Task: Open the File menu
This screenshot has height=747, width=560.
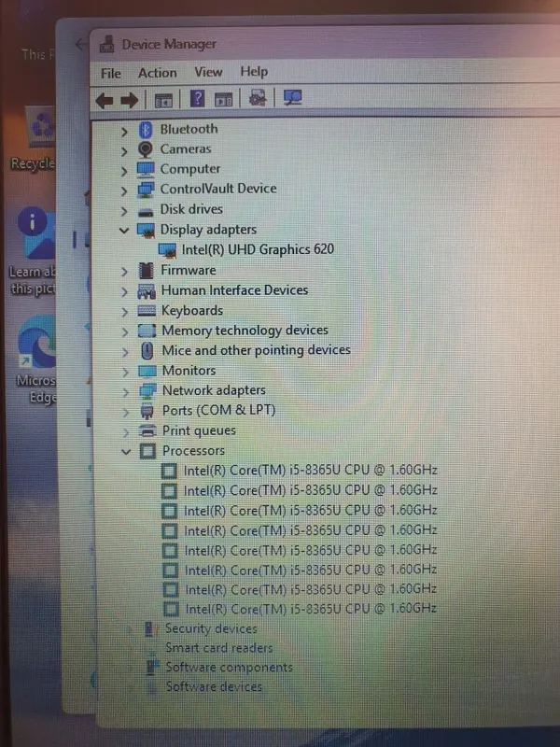Action: 110,74
